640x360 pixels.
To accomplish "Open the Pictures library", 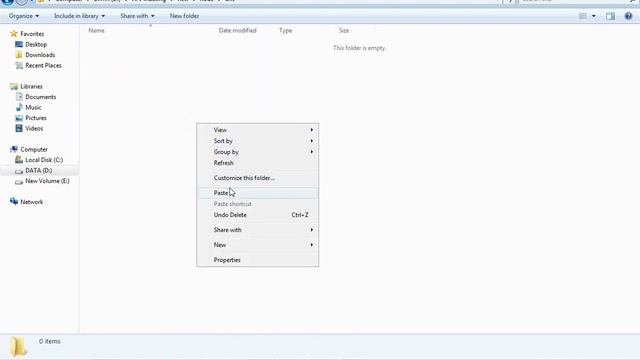I will click(36, 118).
